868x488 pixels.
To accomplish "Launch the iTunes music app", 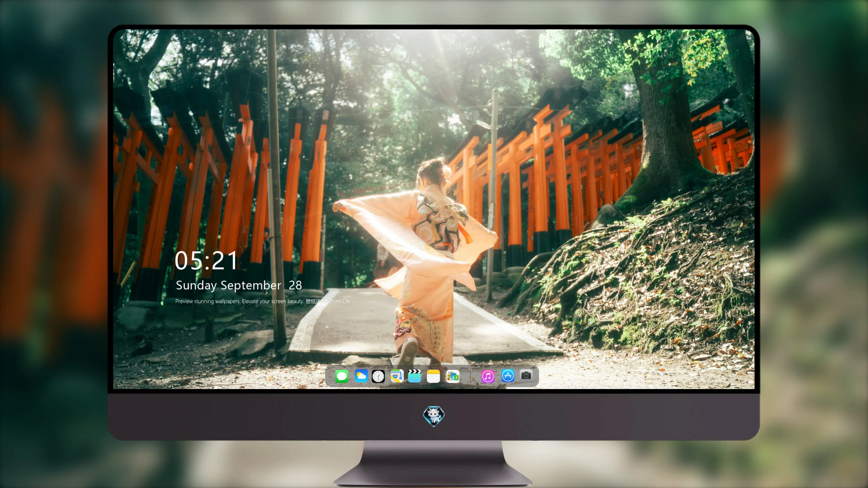I will click(488, 376).
